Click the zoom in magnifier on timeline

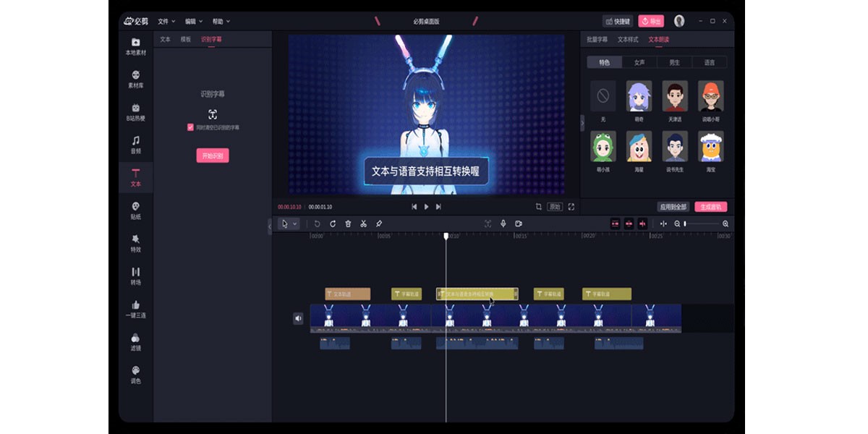[x=726, y=224]
